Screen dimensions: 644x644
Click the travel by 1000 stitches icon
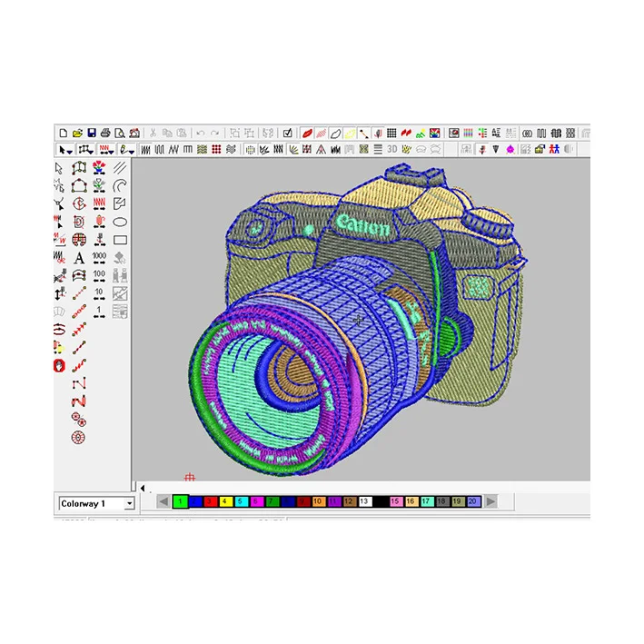click(x=99, y=258)
